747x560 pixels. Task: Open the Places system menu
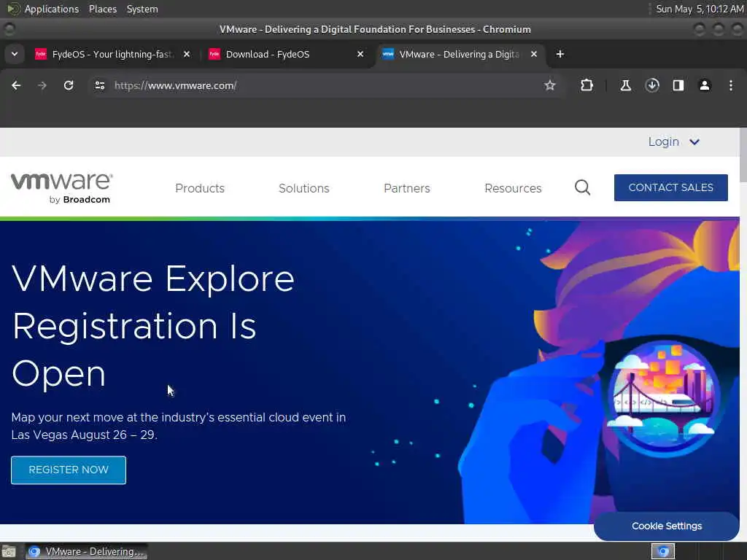click(x=102, y=9)
